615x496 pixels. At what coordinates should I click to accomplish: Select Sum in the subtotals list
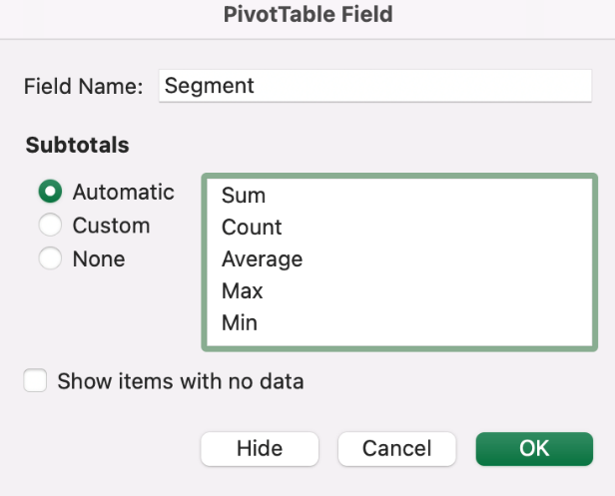pos(399,195)
